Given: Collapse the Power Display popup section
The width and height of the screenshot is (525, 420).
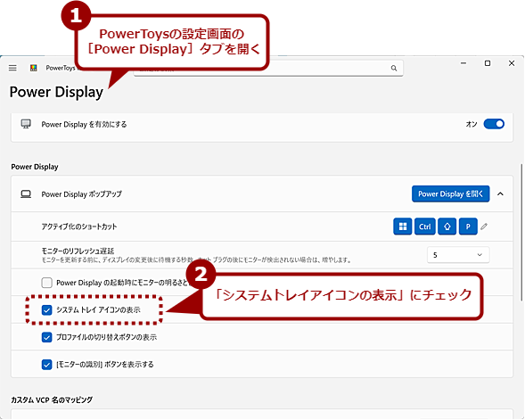Looking at the screenshot, I should coord(500,194).
